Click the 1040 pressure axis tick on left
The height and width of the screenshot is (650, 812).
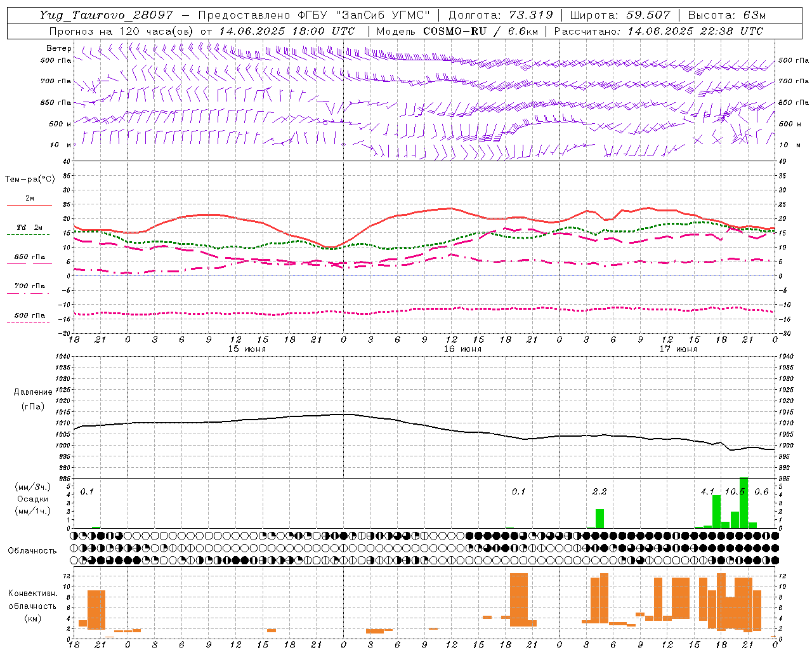pos(62,356)
